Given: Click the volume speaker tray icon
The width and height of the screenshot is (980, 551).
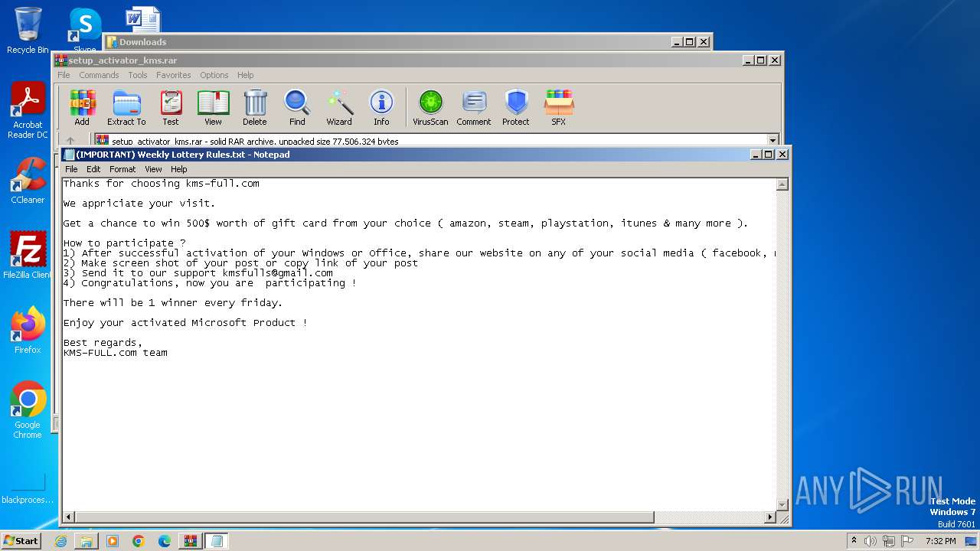Looking at the screenshot, I should point(871,541).
